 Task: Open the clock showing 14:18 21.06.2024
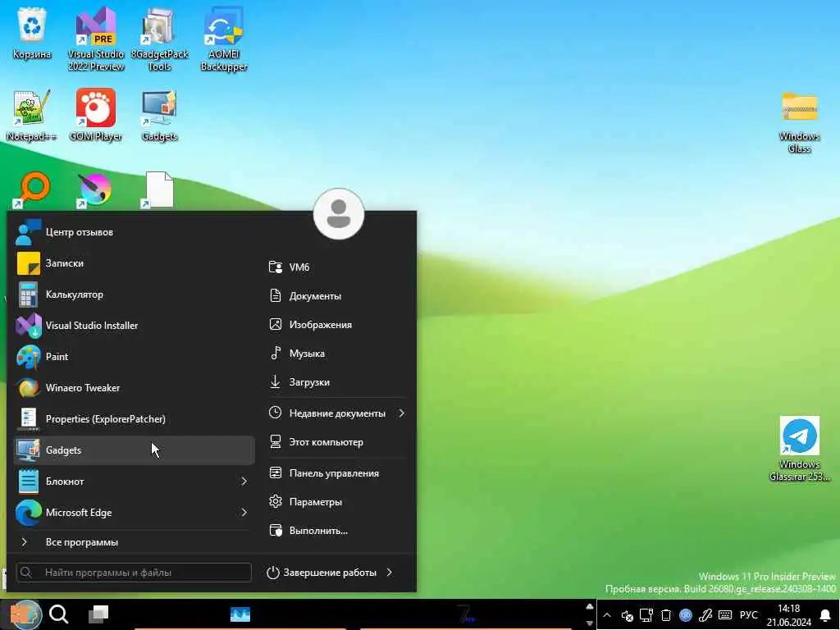tap(788, 615)
